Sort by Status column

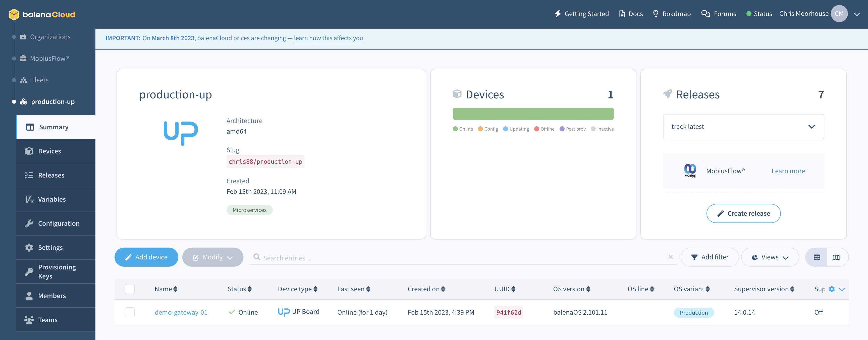[240, 289]
